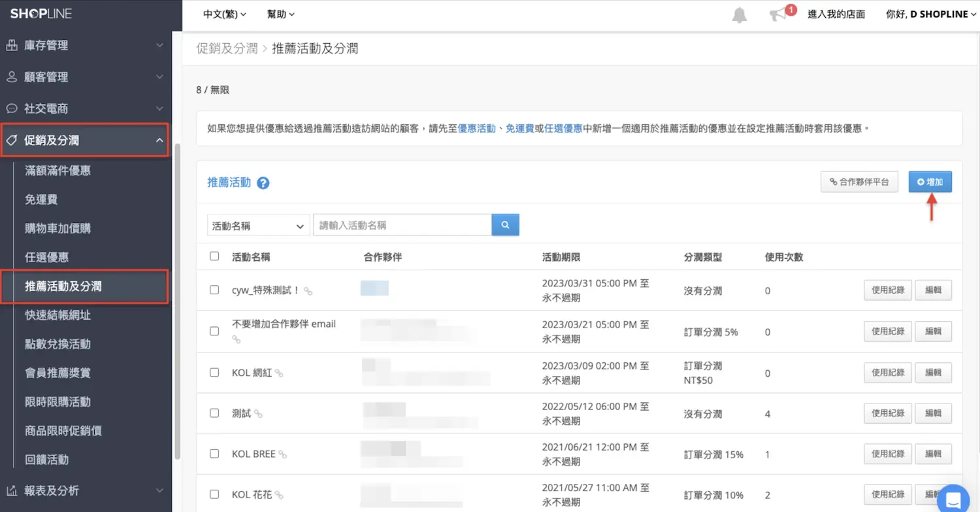
Task: Click the 增加 button to add an activity
Action: pyautogui.click(x=929, y=182)
